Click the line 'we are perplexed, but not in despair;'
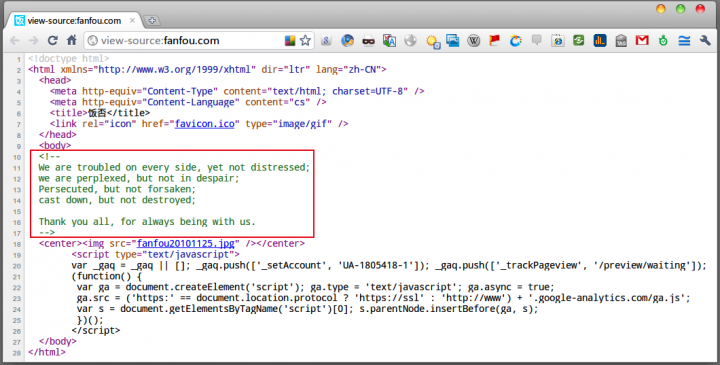720x365 pixels. coord(139,178)
